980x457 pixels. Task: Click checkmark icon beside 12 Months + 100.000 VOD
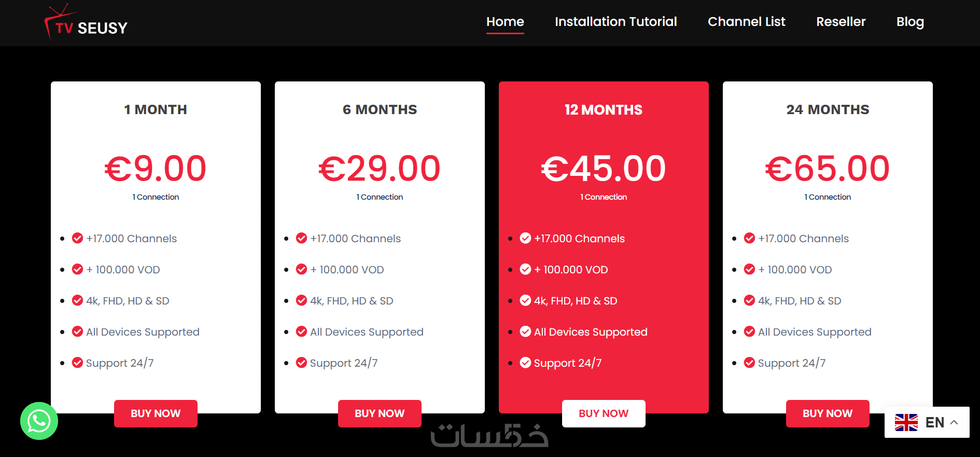525,269
